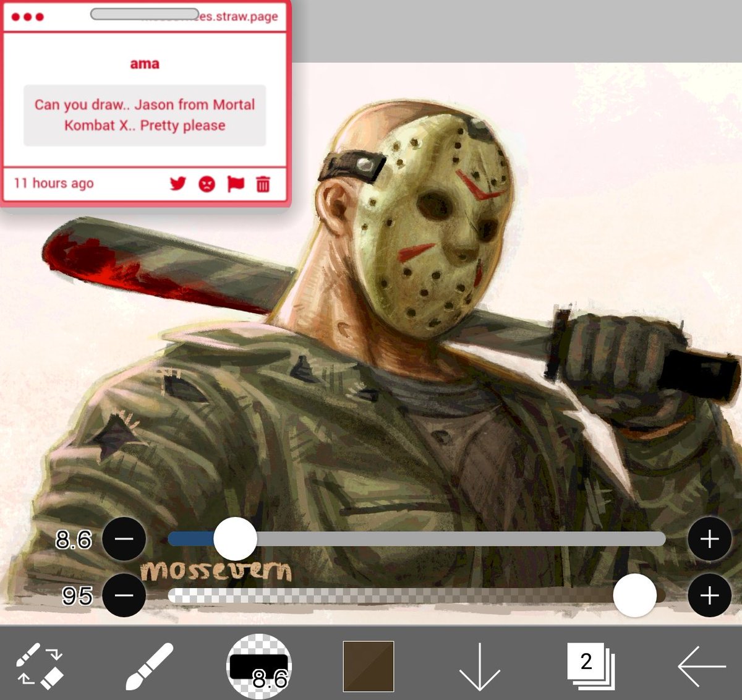Click the opacity value 95 label
Viewport: 742px width, 700px height.
coord(77,596)
